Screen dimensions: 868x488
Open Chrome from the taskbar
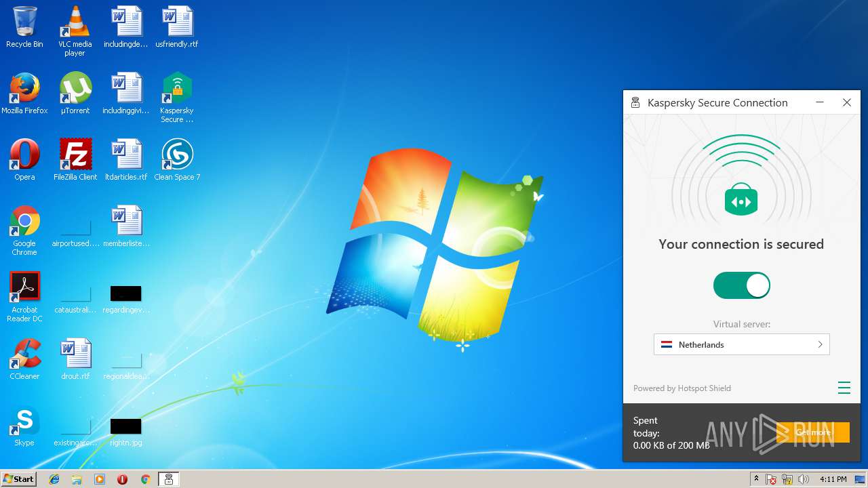tap(145, 479)
